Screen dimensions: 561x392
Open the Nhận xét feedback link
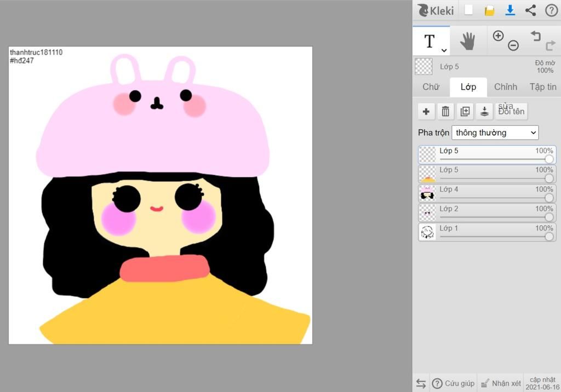point(501,383)
